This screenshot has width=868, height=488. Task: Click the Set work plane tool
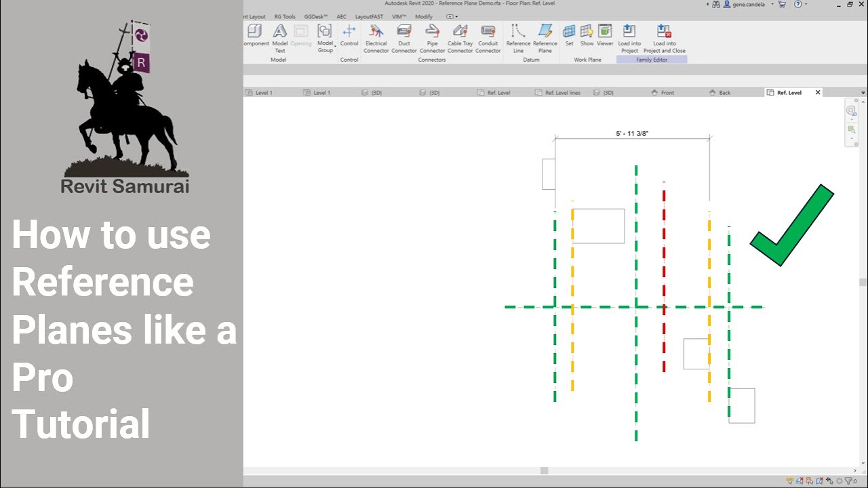click(569, 35)
